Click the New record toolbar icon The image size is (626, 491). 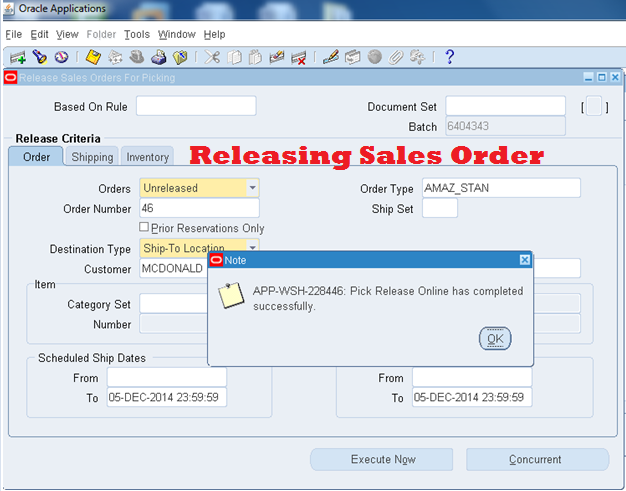pyautogui.click(x=18, y=57)
